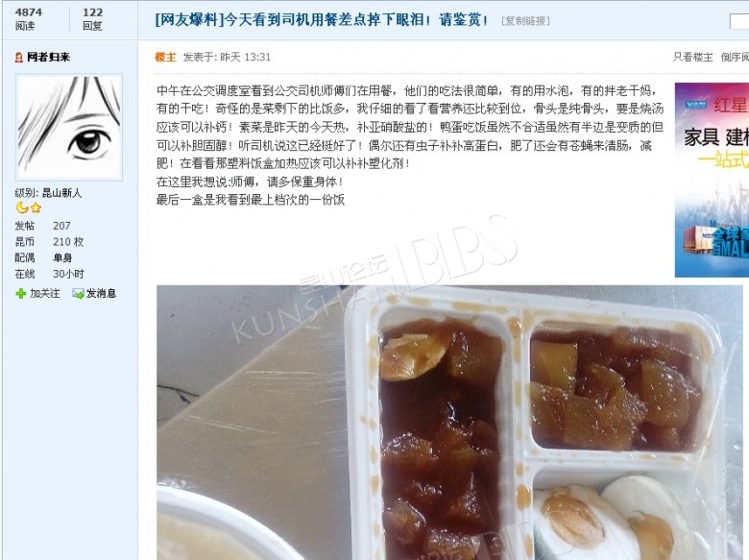Open the username link 网者归来
This screenshot has width=749, height=560.
pyautogui.click(x=48, y=58)
